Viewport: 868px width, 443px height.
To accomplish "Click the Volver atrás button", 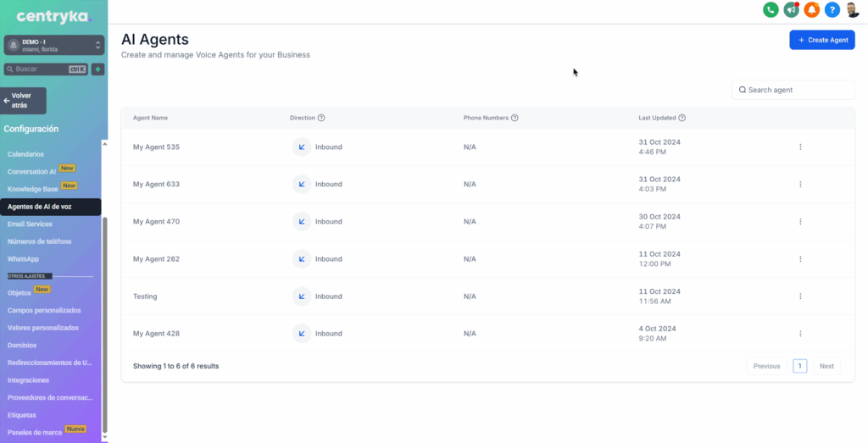I will (x=24, y=101).
